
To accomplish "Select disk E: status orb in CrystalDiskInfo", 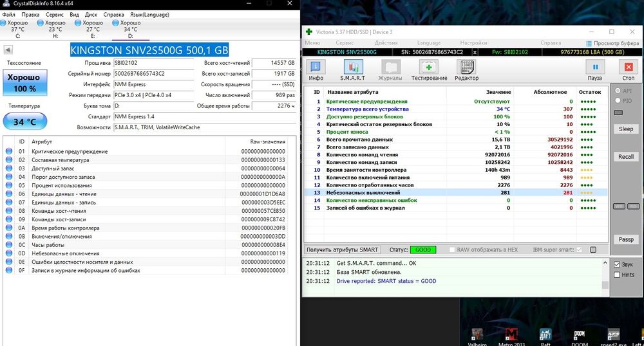I will tap(78, 23).
